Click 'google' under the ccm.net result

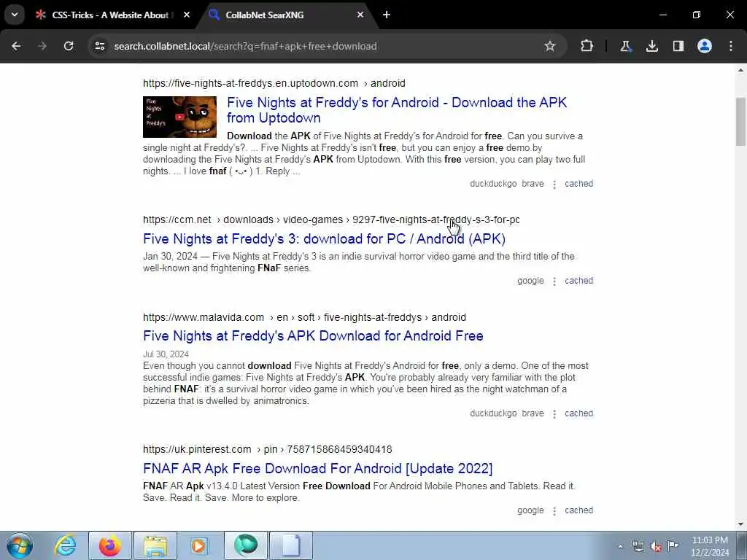coord(530,281)
